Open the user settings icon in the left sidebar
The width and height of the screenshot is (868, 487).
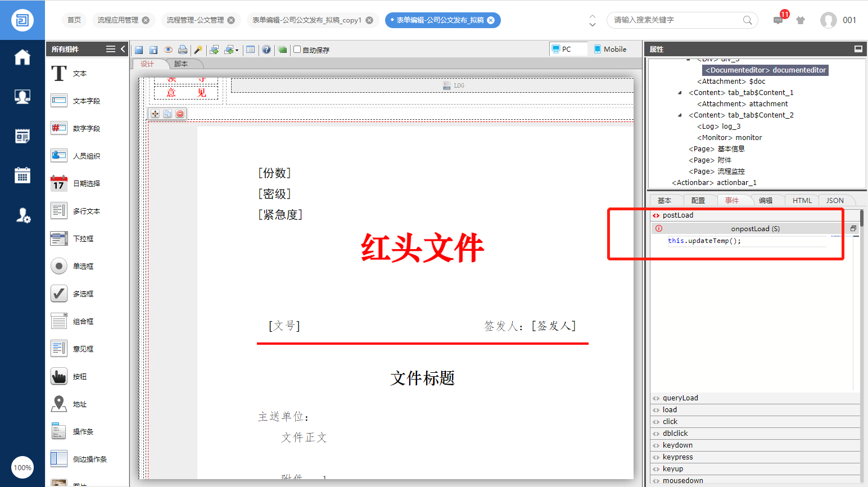tap(22, 215)
